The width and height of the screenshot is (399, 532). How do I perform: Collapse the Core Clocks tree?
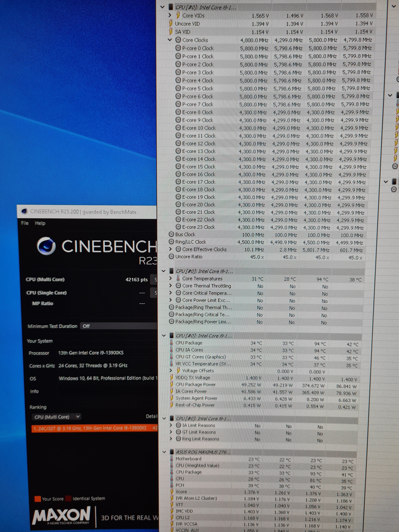pyautogui.click(x=170, y=40)
